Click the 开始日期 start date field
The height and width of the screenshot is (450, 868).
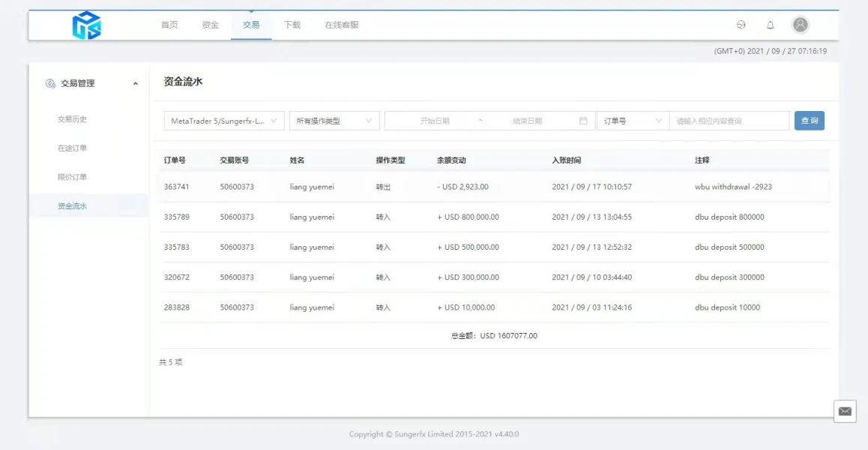[435, 121]
